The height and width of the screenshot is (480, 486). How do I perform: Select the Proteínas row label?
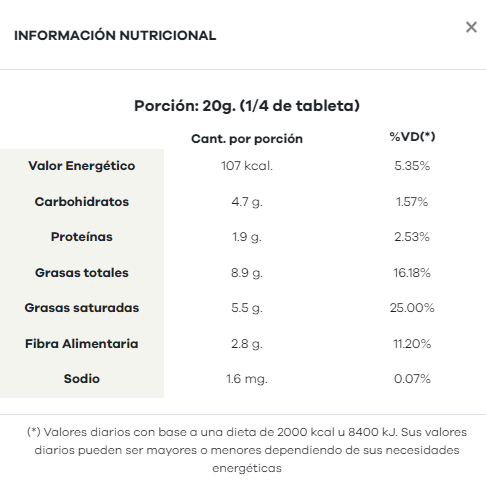point(82,237)
